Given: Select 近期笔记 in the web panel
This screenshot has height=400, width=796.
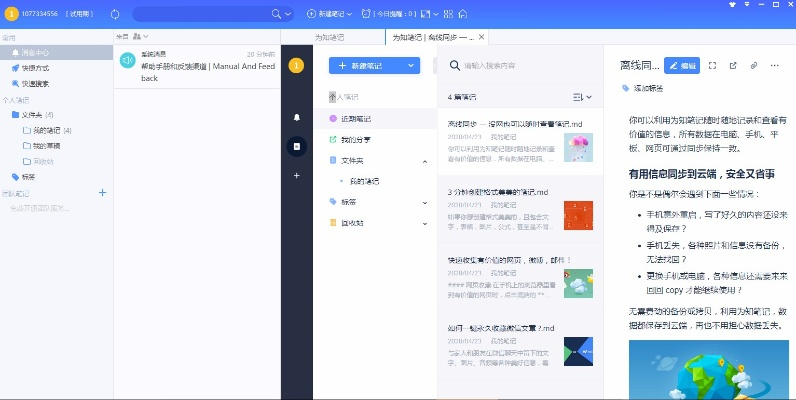Looking at the screenshot, I should coord(375,119).
